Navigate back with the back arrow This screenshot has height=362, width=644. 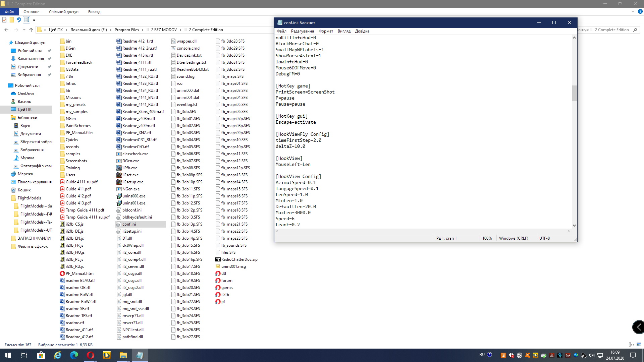[6, 30]
